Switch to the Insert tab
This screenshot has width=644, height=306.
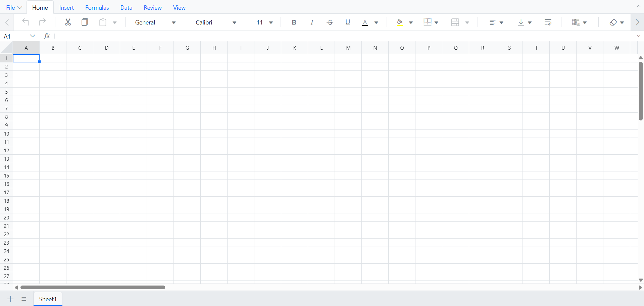(x=66, y=7)
